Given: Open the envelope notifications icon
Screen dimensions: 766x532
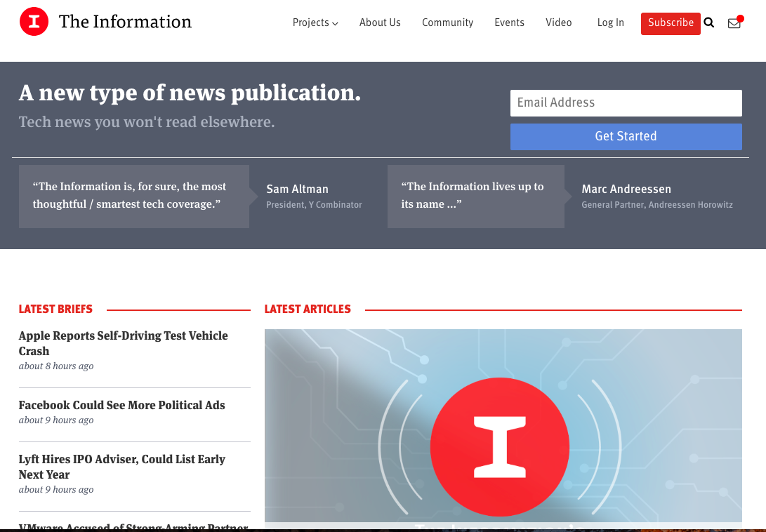Looking at the screenshot, I should coord(734,23).
